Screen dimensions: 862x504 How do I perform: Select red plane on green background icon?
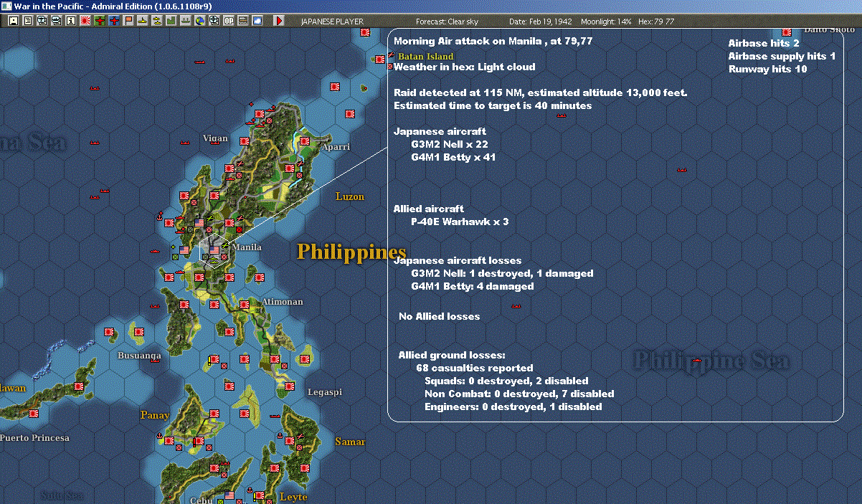tap(100, 22)
